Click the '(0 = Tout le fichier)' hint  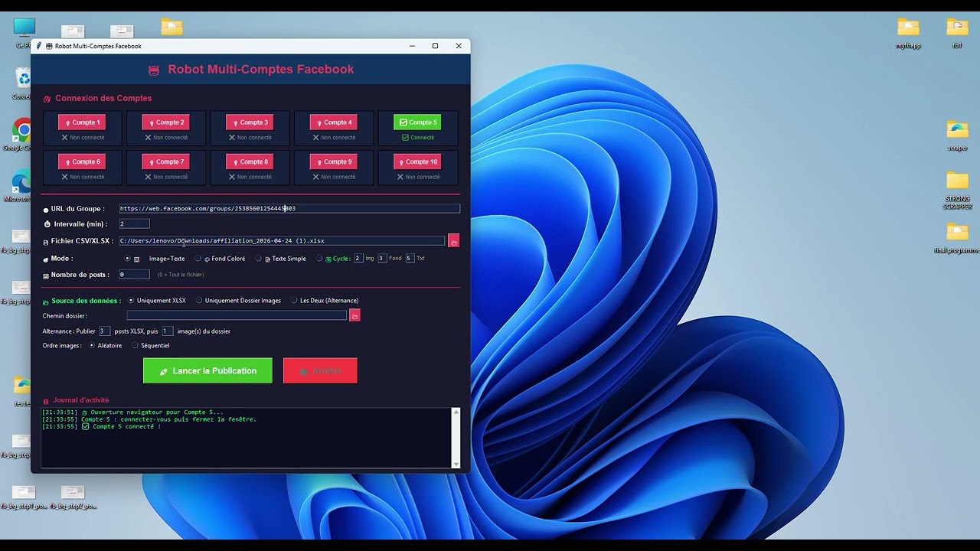181,275
